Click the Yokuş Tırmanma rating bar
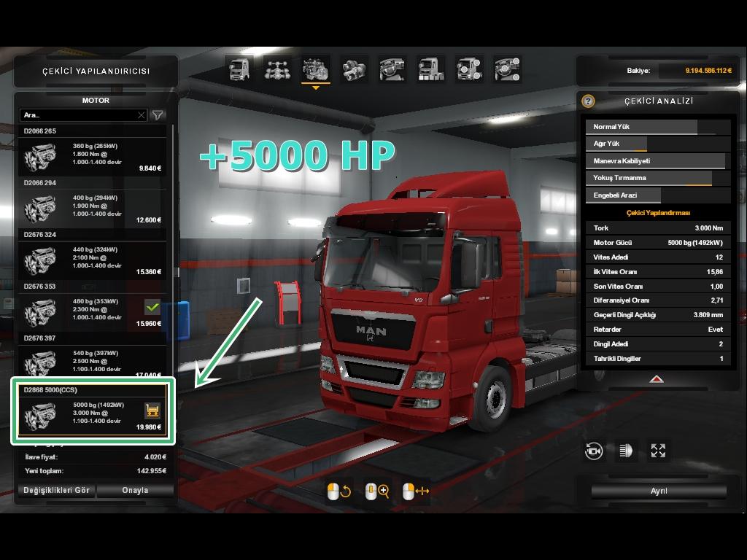 (x=658, y=178)
